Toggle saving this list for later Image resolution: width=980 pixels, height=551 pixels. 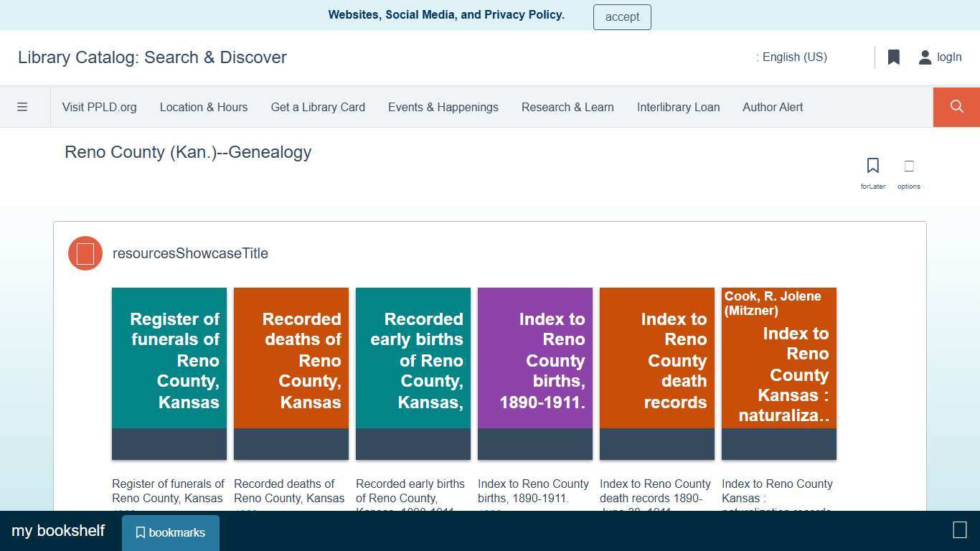pyautogui.click(x=872, y=165)
